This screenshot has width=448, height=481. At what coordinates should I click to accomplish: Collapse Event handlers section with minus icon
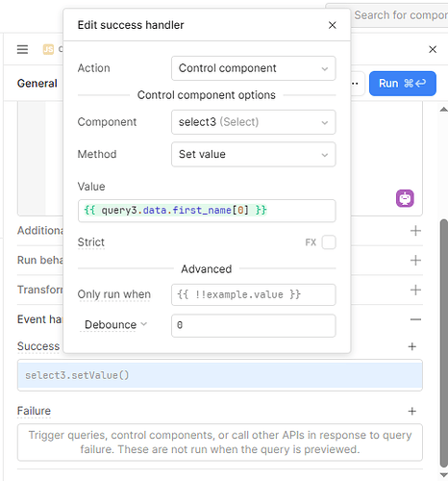point(415,319)
